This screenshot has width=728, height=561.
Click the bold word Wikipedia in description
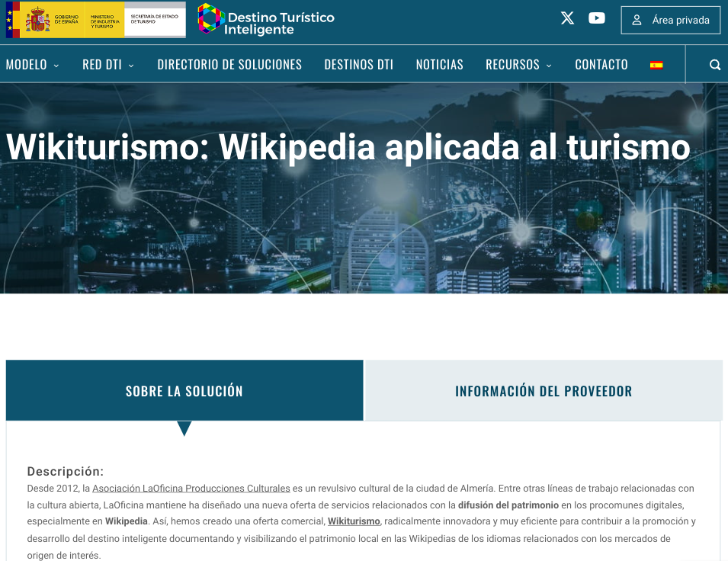pos(127,521)
